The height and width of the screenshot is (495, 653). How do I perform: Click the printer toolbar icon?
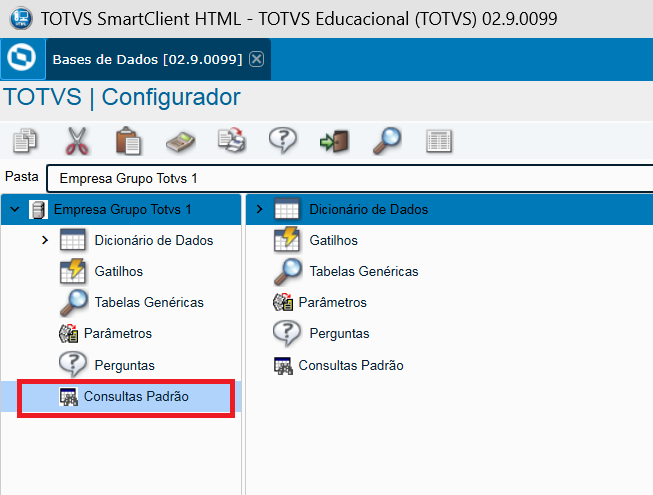[232, 140]
